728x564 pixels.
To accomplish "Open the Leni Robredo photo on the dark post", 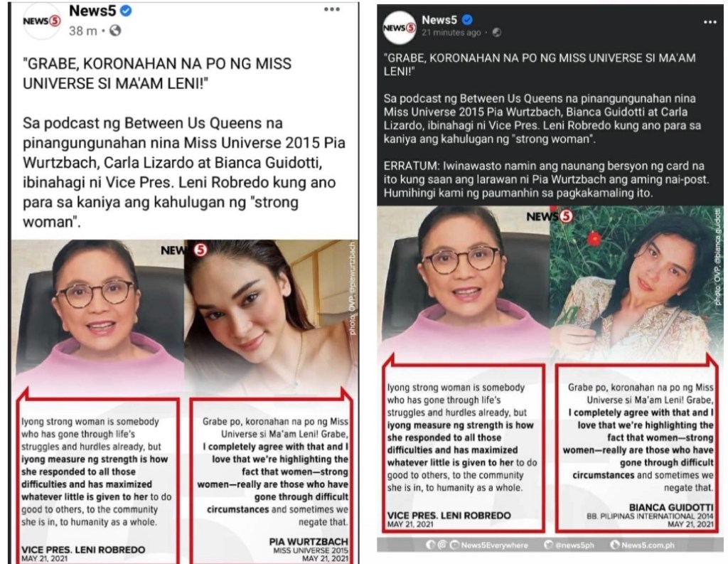I will coord(464,283).
